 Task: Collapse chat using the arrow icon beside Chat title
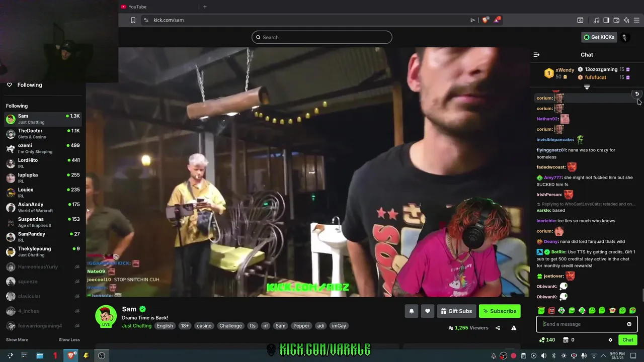coord(536,55)
